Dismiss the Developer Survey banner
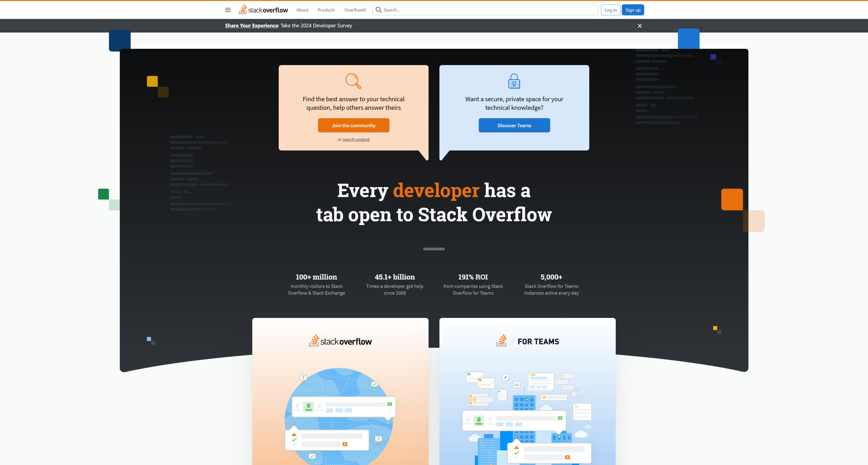The height and width of the screenshot is (465, 868). (x=639, y=26)
